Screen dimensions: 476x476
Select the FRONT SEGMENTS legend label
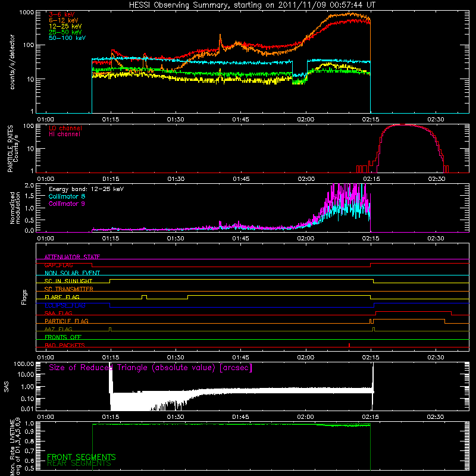click(x=82, y=457)
